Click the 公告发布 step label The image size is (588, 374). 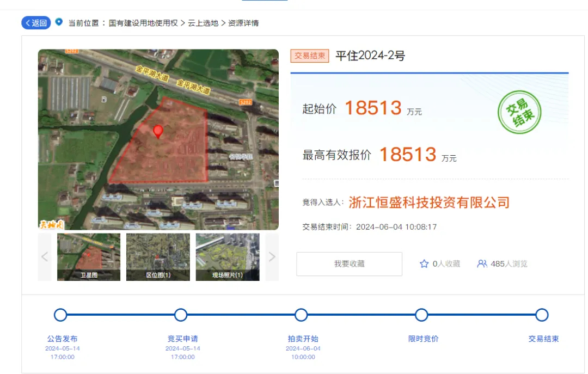point(62,339)
